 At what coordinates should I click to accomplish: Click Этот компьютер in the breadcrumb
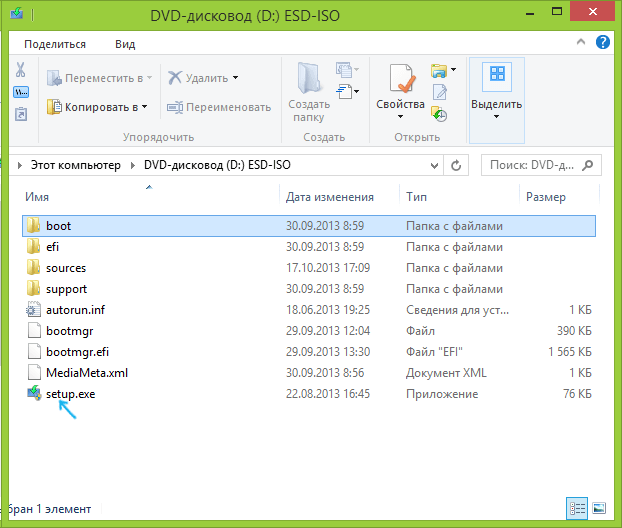pyautogui.click(x=75, y=165)
